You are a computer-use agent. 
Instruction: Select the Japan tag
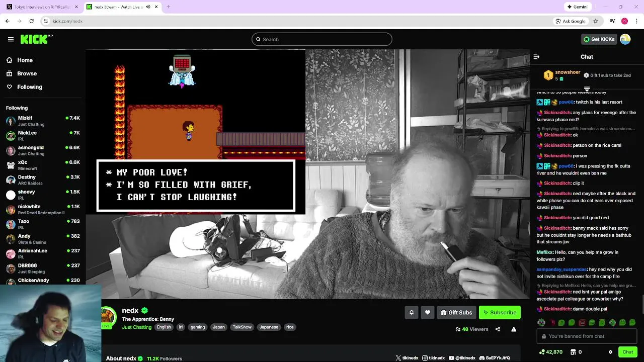(x=219, y=327)
